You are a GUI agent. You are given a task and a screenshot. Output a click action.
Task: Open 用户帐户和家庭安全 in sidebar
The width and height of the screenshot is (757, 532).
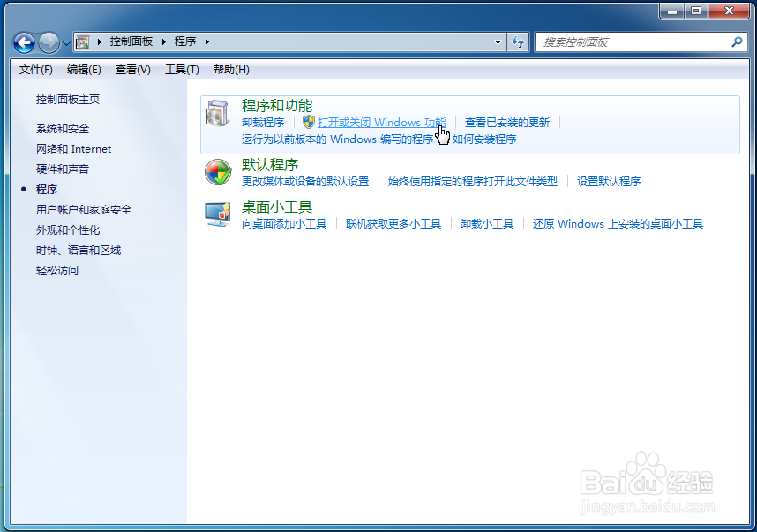tap(84, 209)
